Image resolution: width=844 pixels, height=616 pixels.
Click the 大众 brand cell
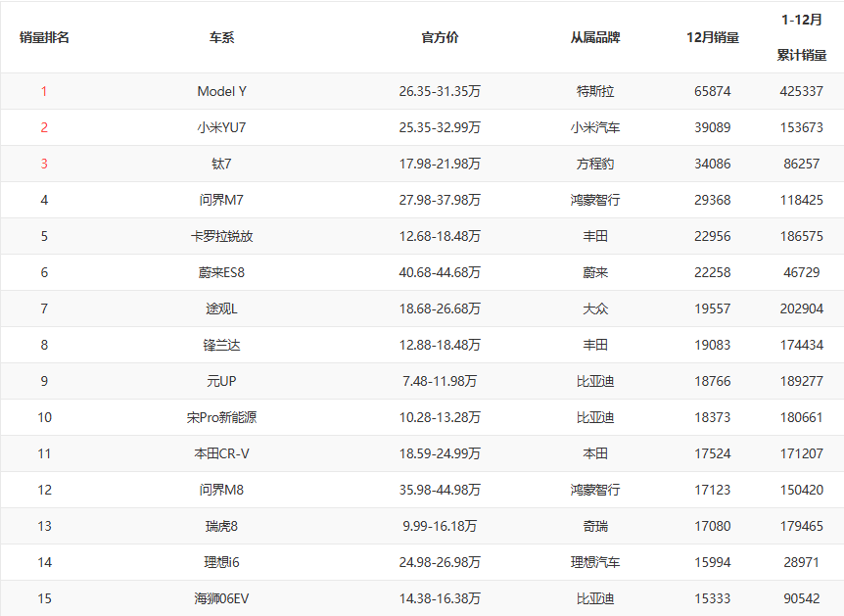[x=595, y=308]
